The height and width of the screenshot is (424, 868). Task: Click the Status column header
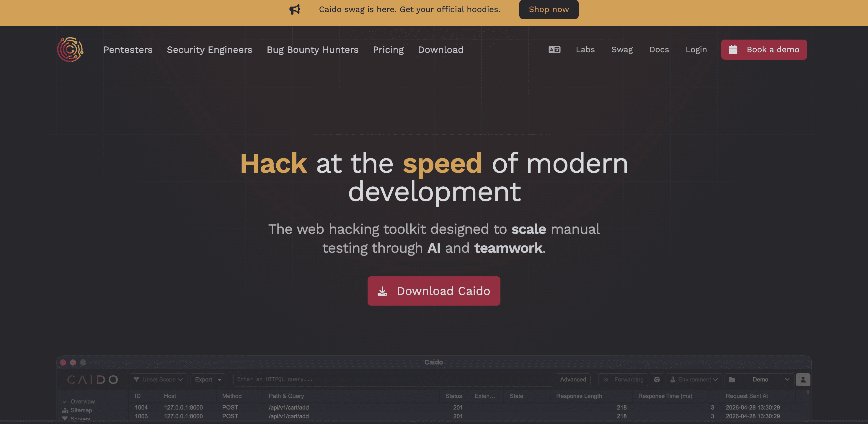coord(453,396)
